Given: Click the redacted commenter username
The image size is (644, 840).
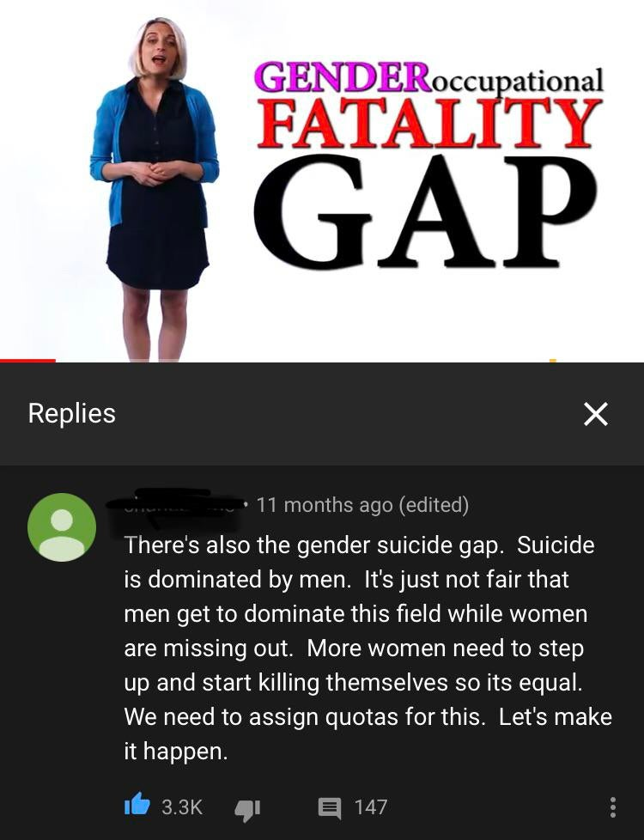Looking at the screenshot, I should (174, 505).
